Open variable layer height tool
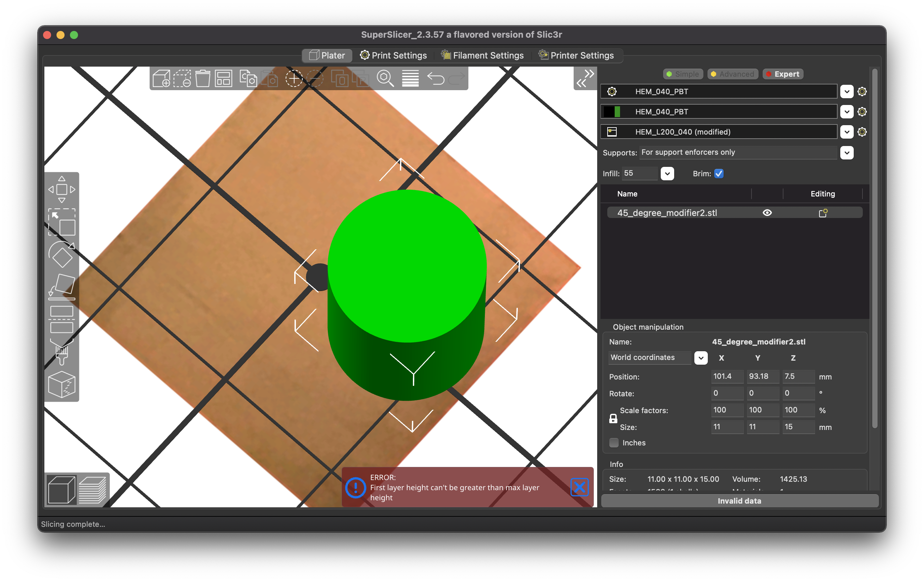 coord(410,78)
